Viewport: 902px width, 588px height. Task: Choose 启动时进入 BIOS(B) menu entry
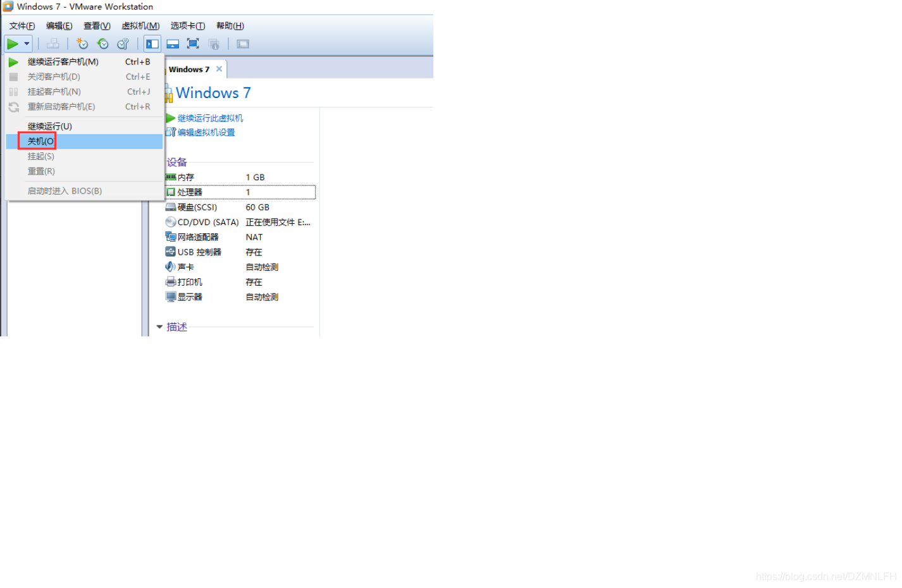point(84,191)
